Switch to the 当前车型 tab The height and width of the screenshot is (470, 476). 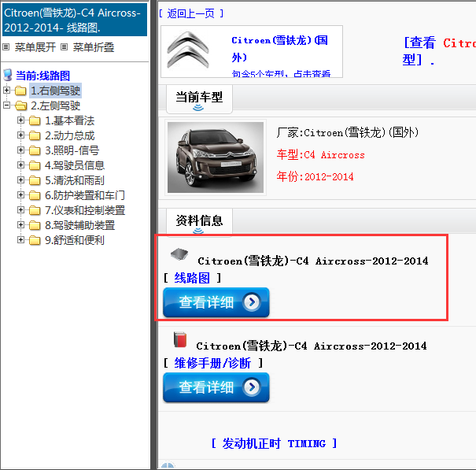click(199, 99)
